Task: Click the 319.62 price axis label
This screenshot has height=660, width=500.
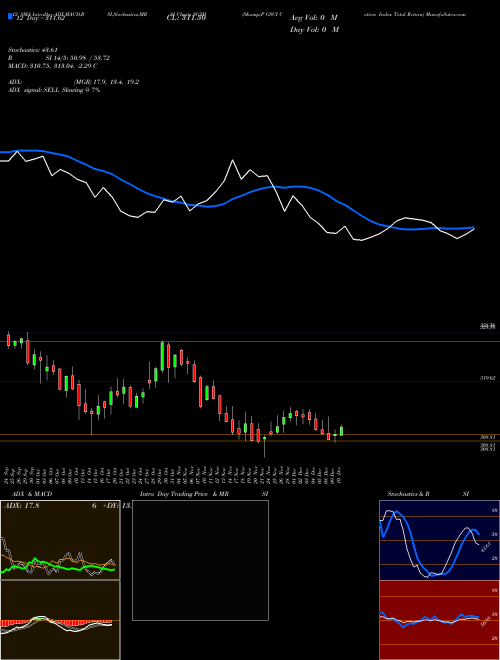Action: [x=488, y=378]
